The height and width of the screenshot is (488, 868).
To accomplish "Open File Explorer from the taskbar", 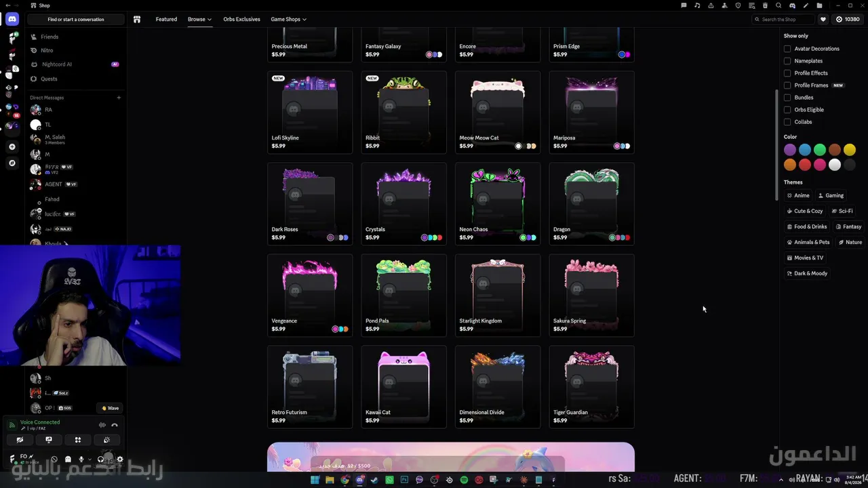I will (330, 480).
